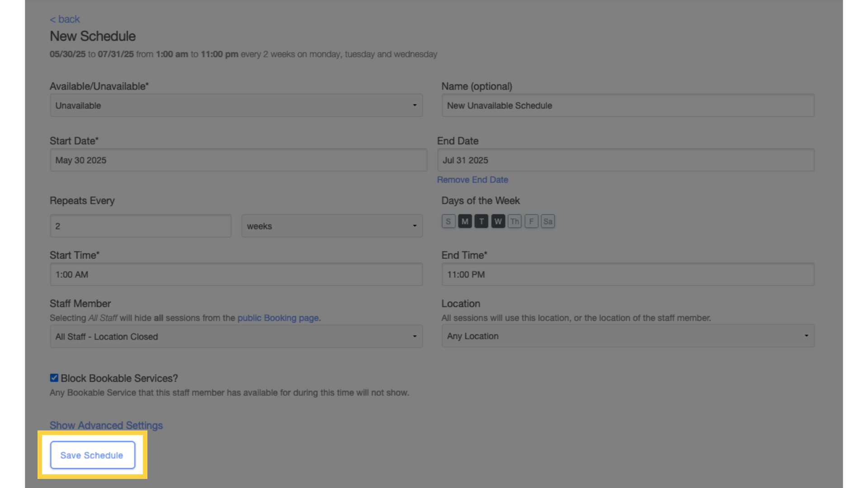This screenshot has height=488, width=868.
Task: Click the schedule Name input field
Action: point(628,105)
